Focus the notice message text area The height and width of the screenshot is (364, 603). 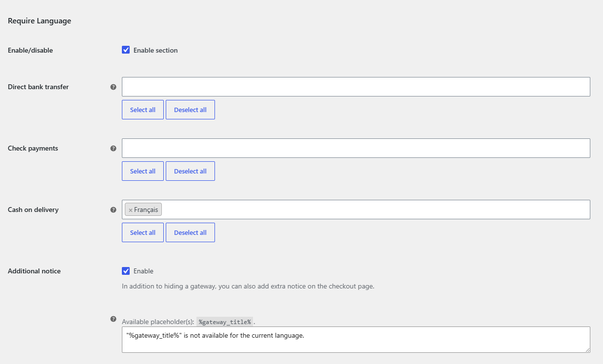tap(356, 340)
